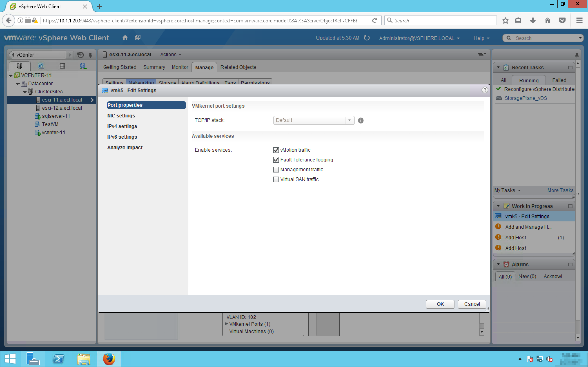This screenshot has width=588, height=367.
Task: Click the TCP/IP stack info icon
Action: 361,120
